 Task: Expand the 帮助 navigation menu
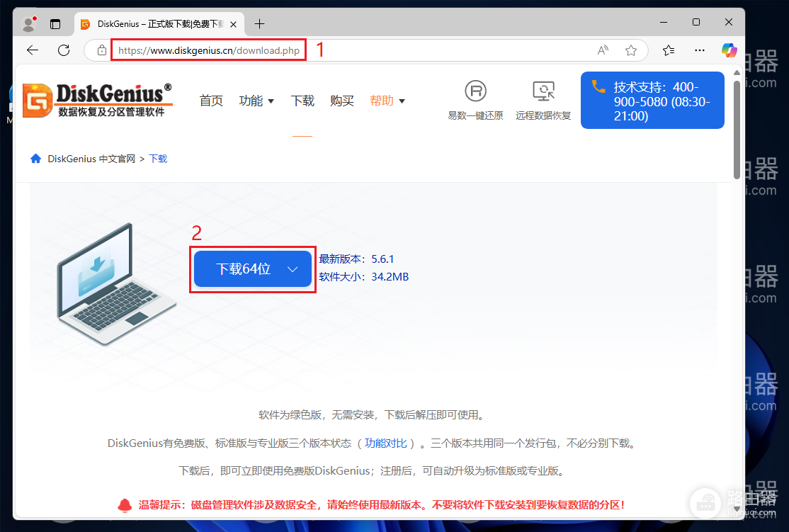[x=387, y=101]
